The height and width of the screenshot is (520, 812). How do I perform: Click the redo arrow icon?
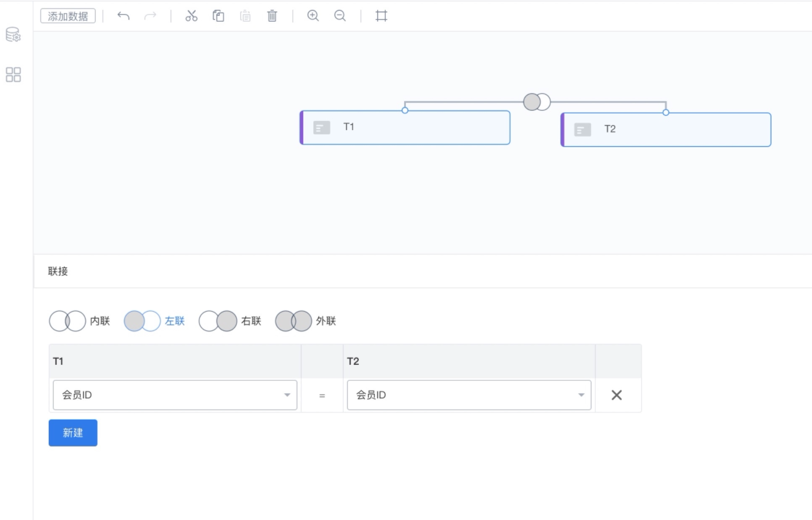coord(150,16)
